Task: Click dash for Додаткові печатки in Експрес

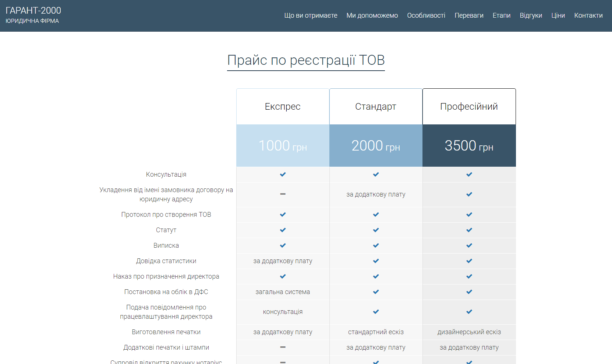Action: (283, 347)
